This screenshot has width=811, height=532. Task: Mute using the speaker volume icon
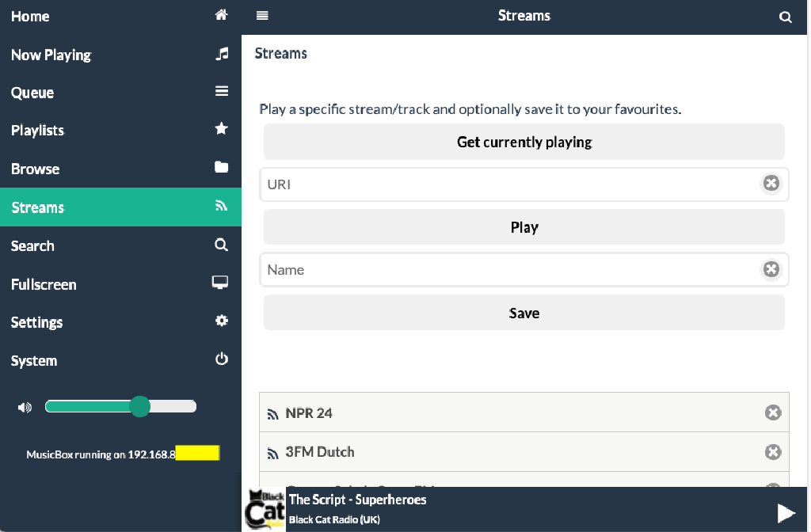(x=25, y=408)
